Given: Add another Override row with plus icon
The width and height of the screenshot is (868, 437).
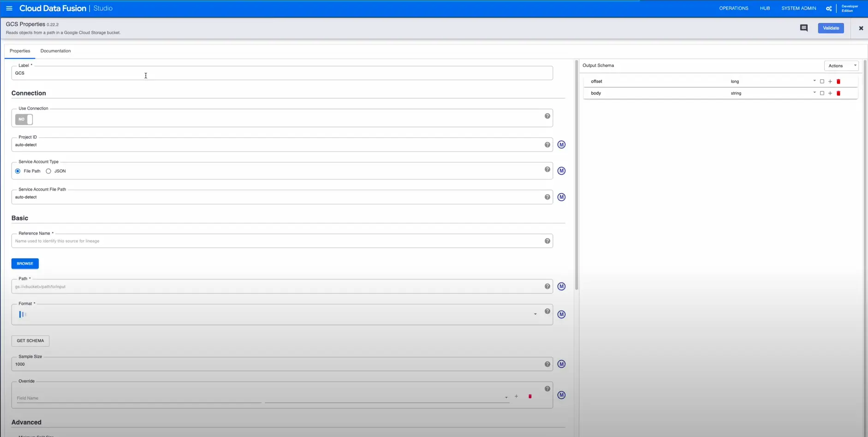Looking at the screenshot, I should click(516, 396).
